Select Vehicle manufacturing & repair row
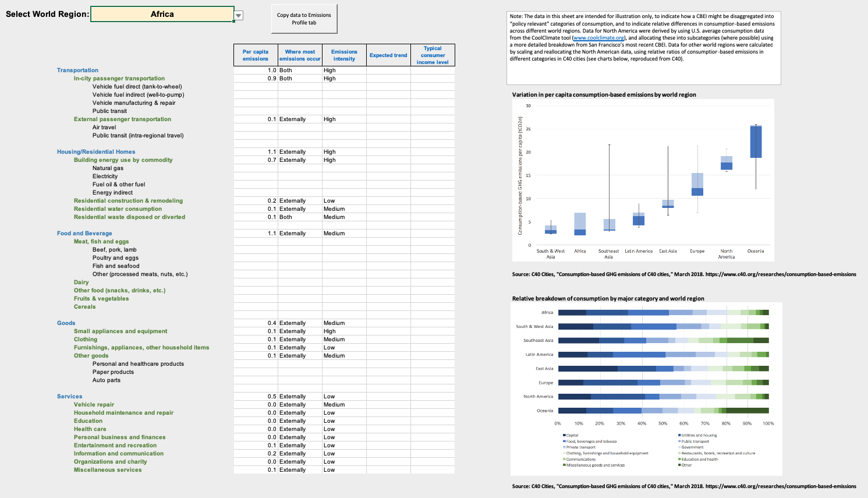The image size is (868, 498). pos(134,103)
